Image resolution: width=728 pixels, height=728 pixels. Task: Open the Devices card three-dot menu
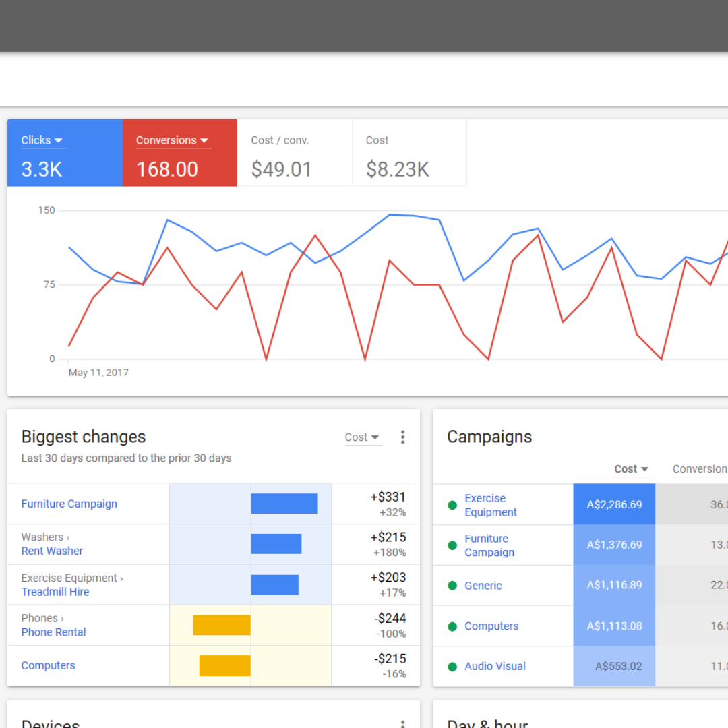click(x=402, y=723)
